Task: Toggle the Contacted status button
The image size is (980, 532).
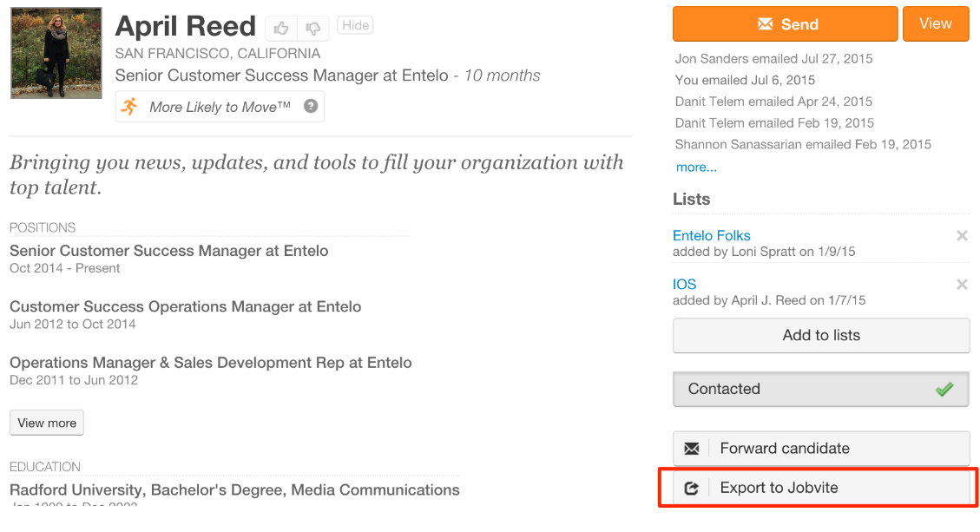Action: (821, 389)
